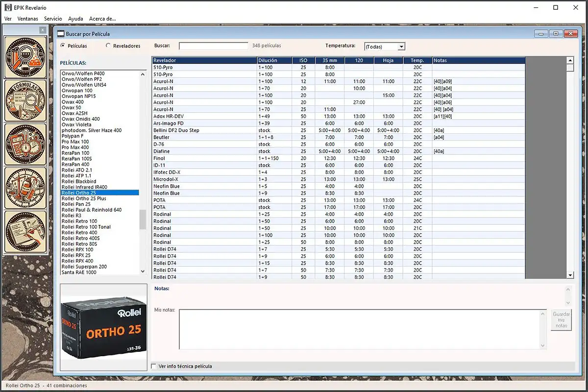Open the Ayuda menu
This screenshot has width=588, height=392.
coord(75,19)
